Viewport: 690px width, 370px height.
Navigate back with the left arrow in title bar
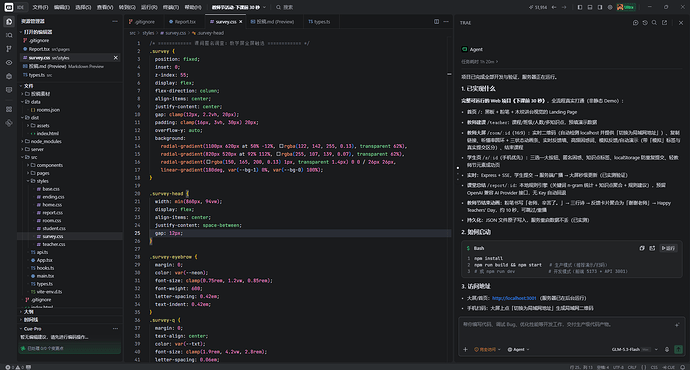(554, 7)
